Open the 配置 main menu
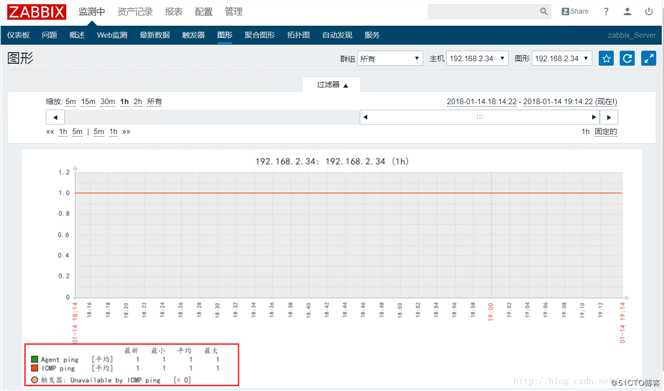664x391 pixels. point(203,12)
